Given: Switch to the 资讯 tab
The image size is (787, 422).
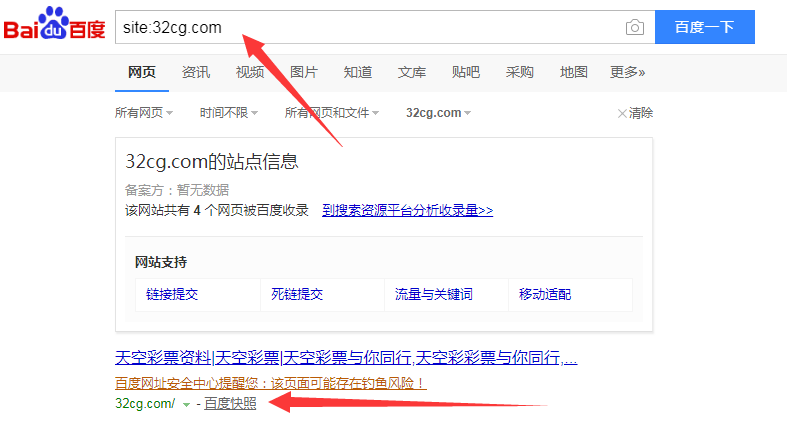Looking at the screenshot, I should (196, 73).
